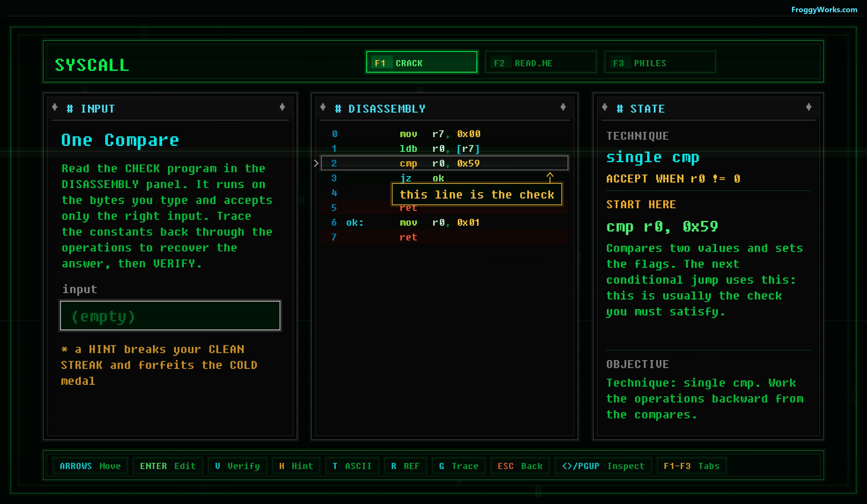
Task: Click the F1-F3 Tabs hint
Action: [692, 466]
